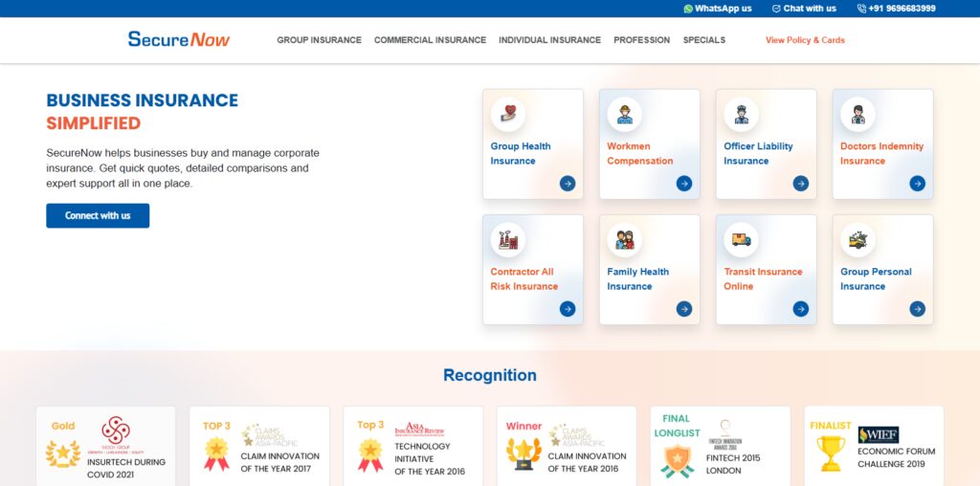Click the Gold award laurel star icon

[63, 453]
